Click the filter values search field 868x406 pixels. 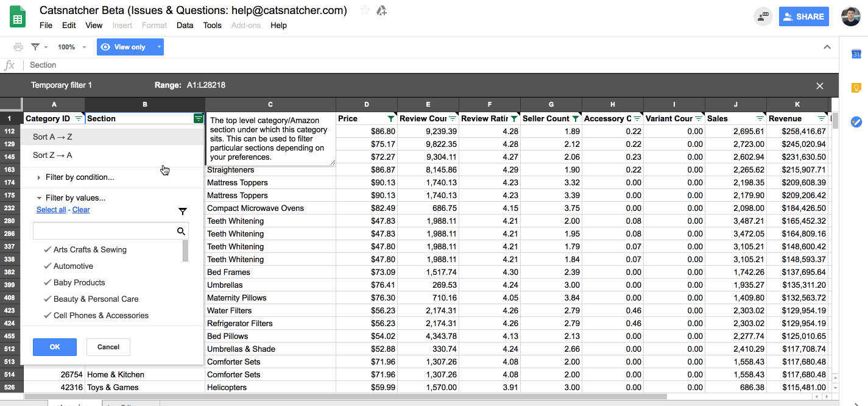click(x=104, y=231)
